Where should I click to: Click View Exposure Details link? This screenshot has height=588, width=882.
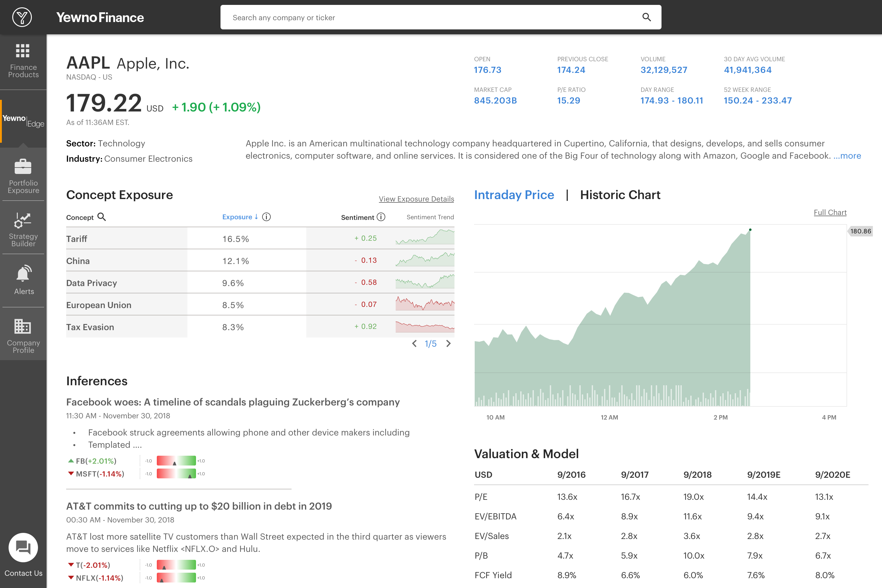point(416,198)
